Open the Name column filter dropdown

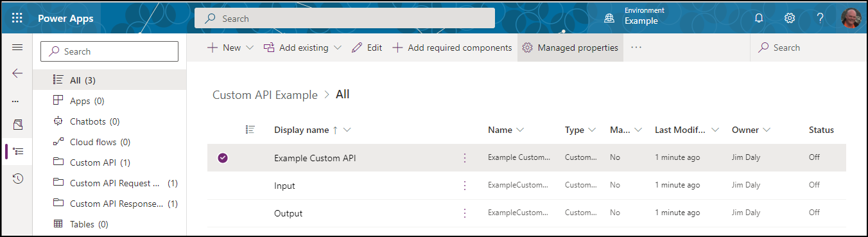(520, 130)
